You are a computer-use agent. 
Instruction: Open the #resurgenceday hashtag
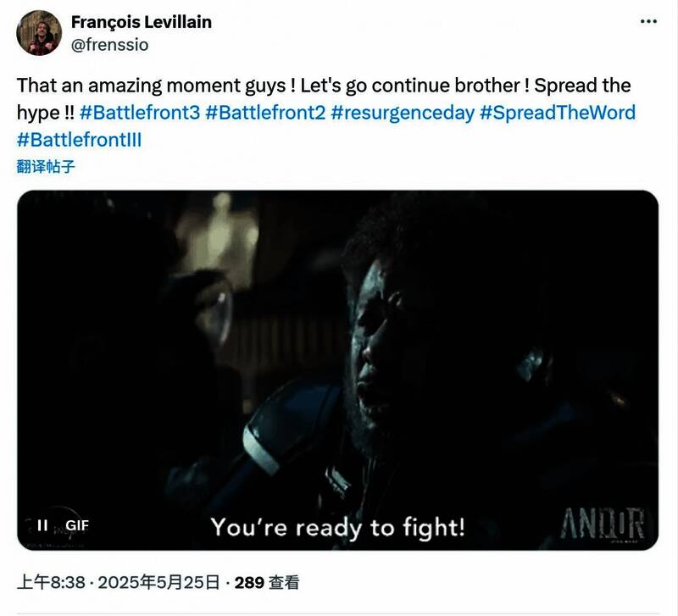(x=403, y=113)
